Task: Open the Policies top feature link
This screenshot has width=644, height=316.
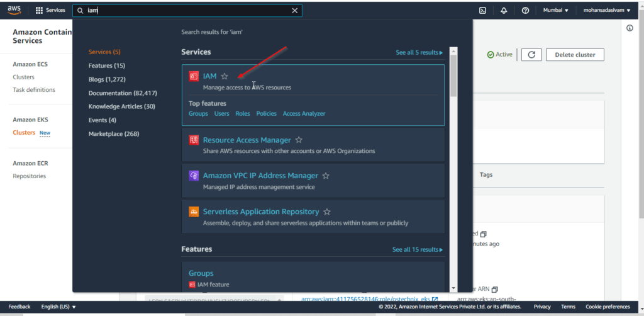Action: (x=267, y=113)
